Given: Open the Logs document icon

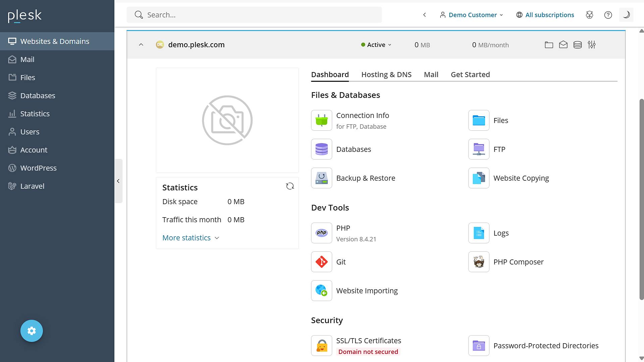Looking at the screenshot, I should [479, 233].
